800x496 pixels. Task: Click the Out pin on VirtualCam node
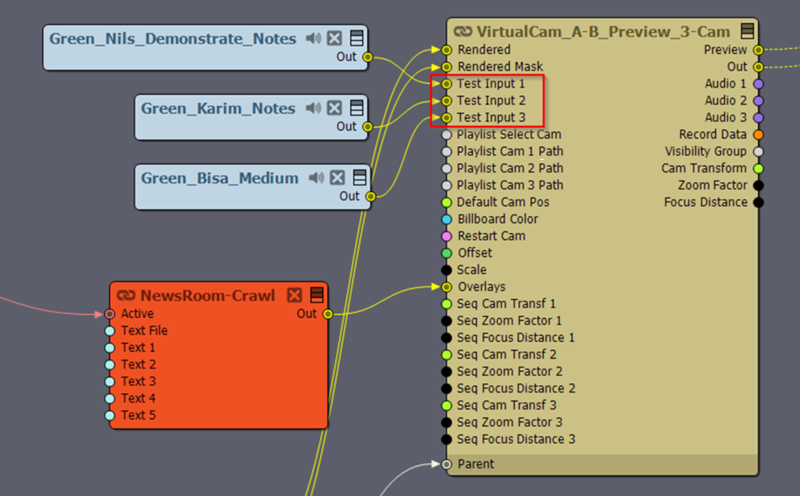pyautogui.click(x=759, y=67)
